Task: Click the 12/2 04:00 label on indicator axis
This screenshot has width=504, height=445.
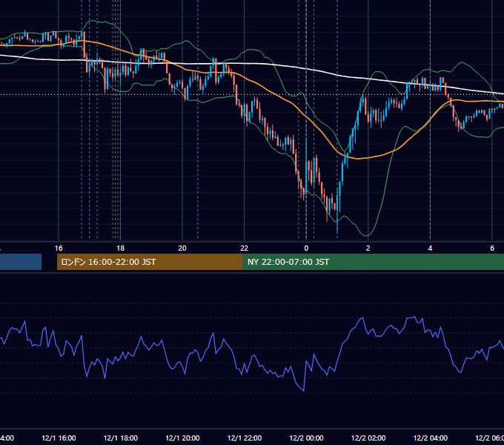Action: coord(430,438)
